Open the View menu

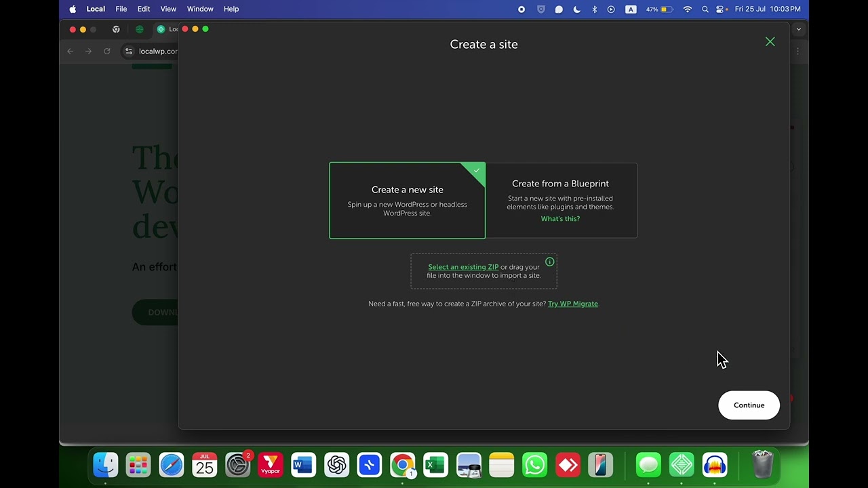pyautogui.click(x=168, y=9)
